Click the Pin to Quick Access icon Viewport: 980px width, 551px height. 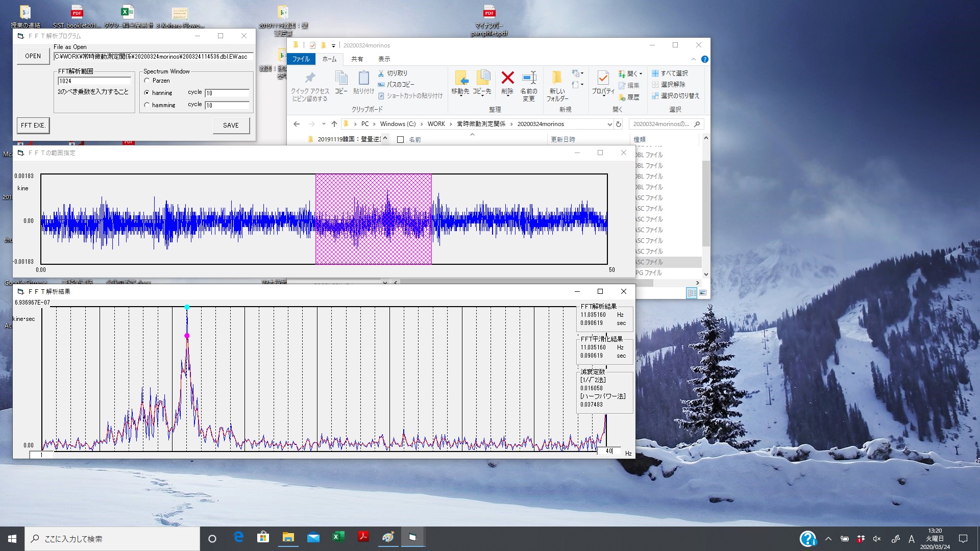[x=310, y=78]
